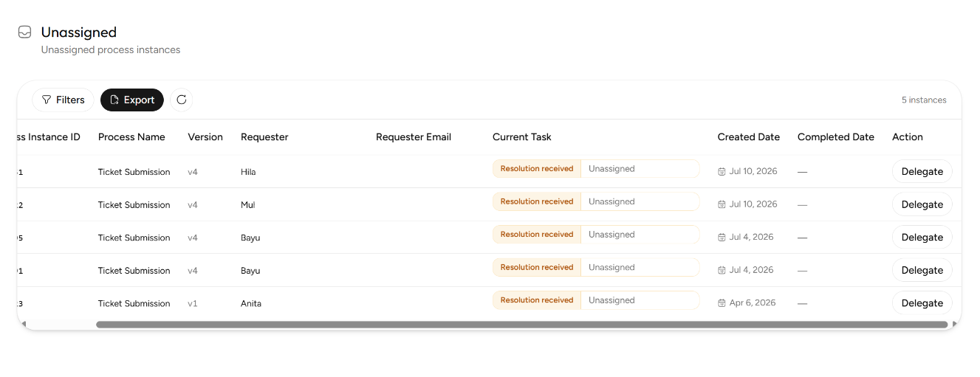Image resolution: width=980 pixels, height=377 pixels.
Task: Select the Resolution received badge in Hila's row
Action: click(x=537, y=169)
